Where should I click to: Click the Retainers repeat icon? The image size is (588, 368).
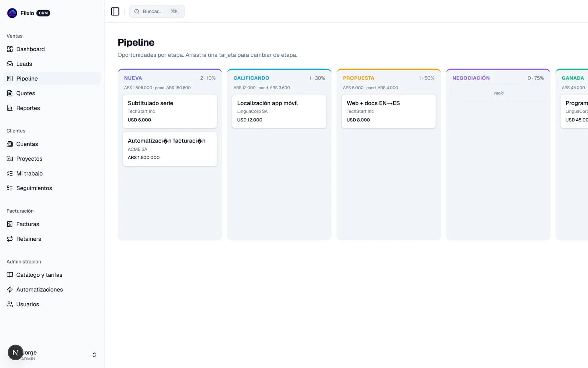[10, 239]
